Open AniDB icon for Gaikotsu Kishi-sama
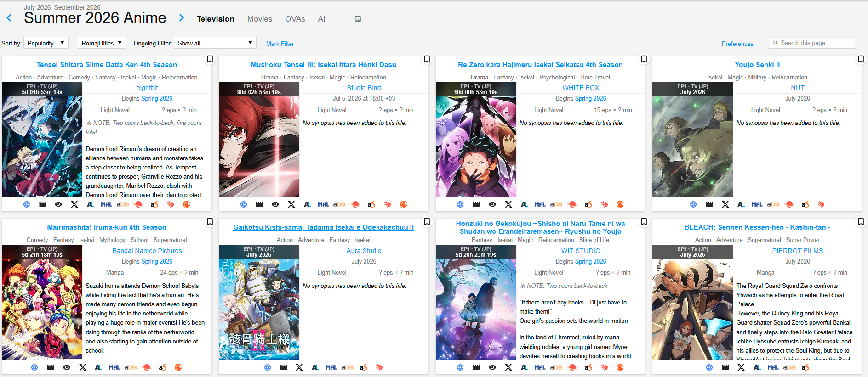This screenshot has width=868, height=377. (347, 367)
